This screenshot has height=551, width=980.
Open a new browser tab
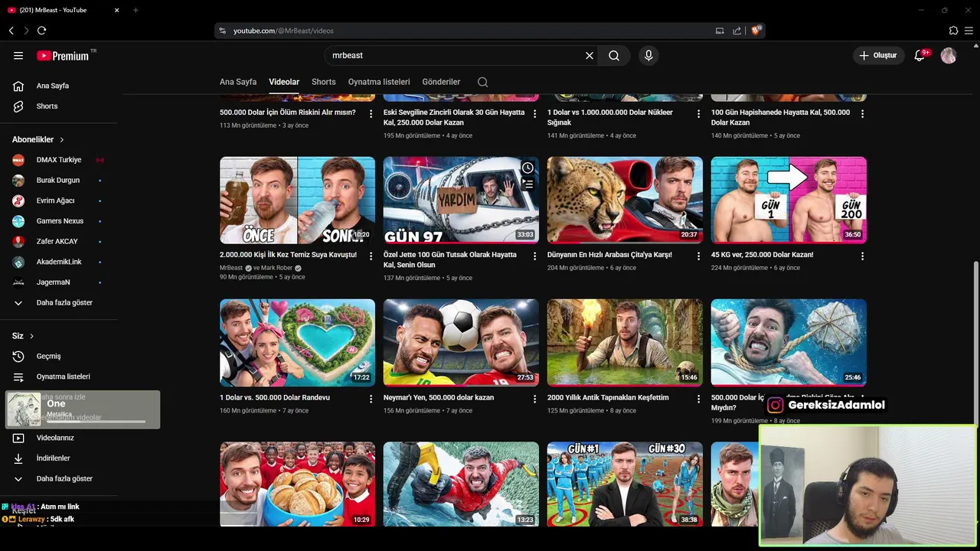coord(136,10)
